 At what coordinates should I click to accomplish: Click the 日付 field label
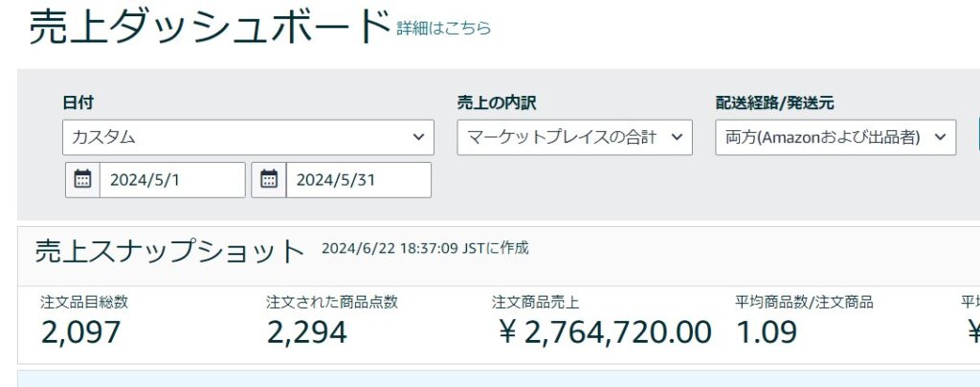(x=78, y=102)
